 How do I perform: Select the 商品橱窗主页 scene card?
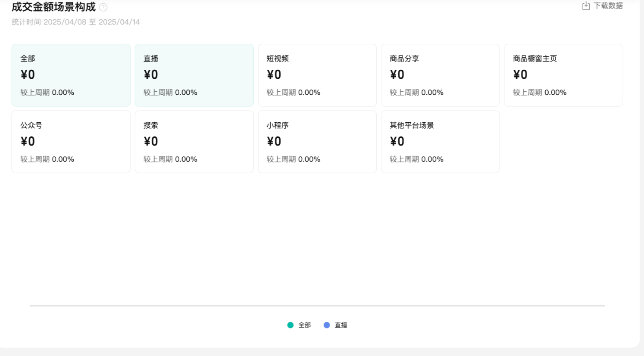coord(563,75)
